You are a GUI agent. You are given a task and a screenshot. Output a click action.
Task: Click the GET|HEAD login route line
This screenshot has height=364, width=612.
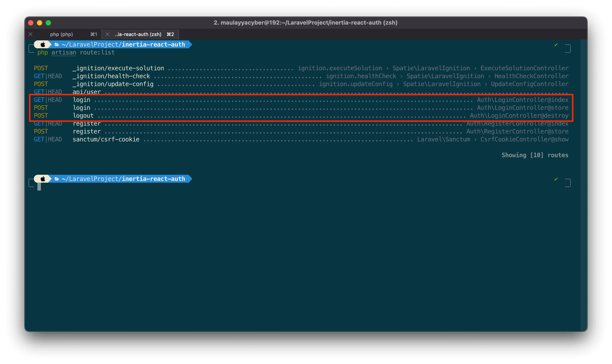pyautogui.click(x=81, y=100)
